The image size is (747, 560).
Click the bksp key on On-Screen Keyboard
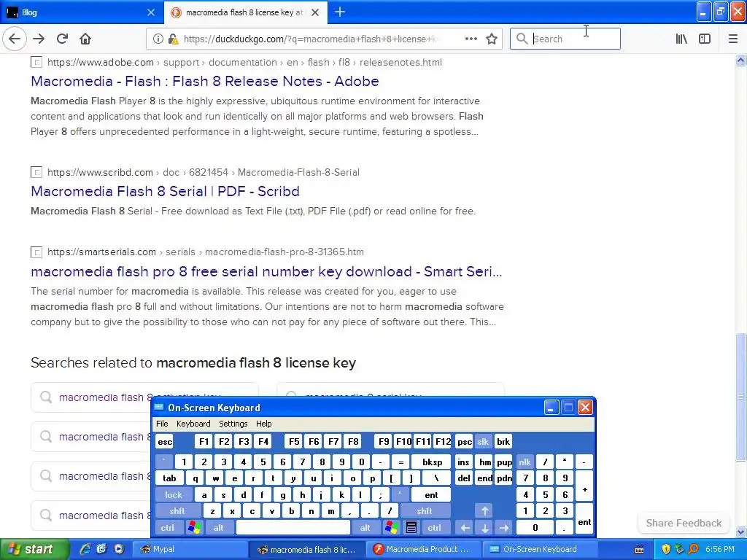tap(432, 462)
